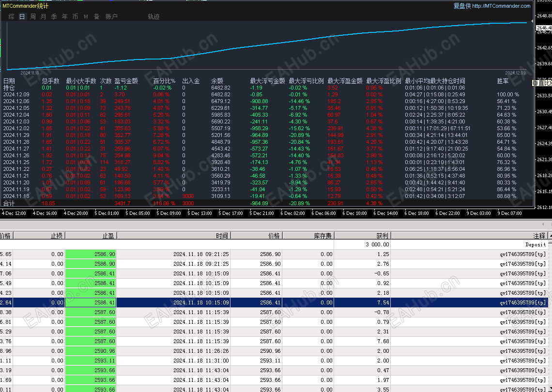
Task: Switch to the 季 quarterly tab
Action: point(54,16)
